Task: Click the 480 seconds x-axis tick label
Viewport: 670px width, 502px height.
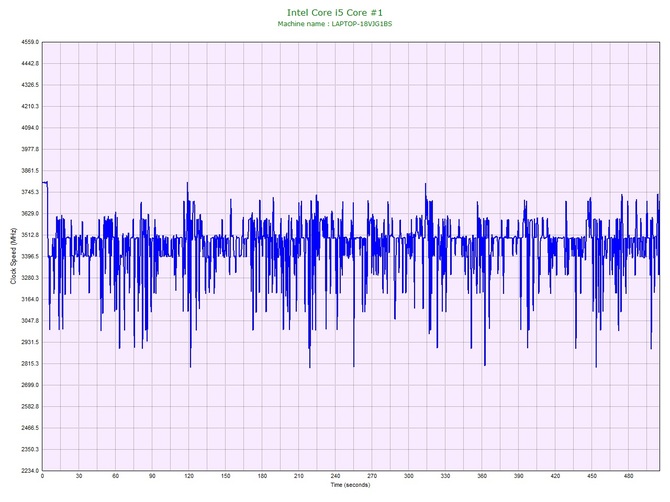Action: (x=629, y=476)
